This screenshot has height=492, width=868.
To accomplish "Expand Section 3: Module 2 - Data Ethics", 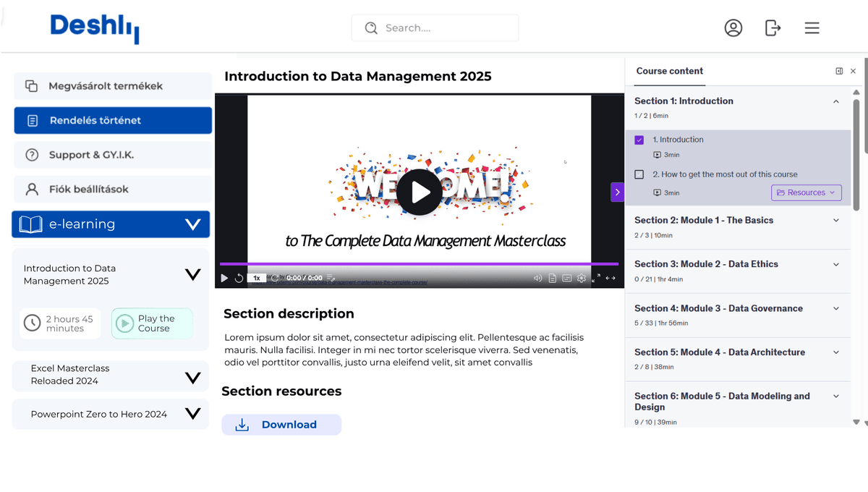I will 836,264.
